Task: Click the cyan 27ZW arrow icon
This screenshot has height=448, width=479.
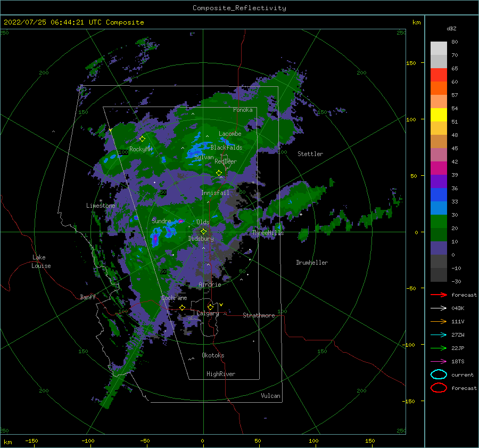Action: tap(439, 335)
